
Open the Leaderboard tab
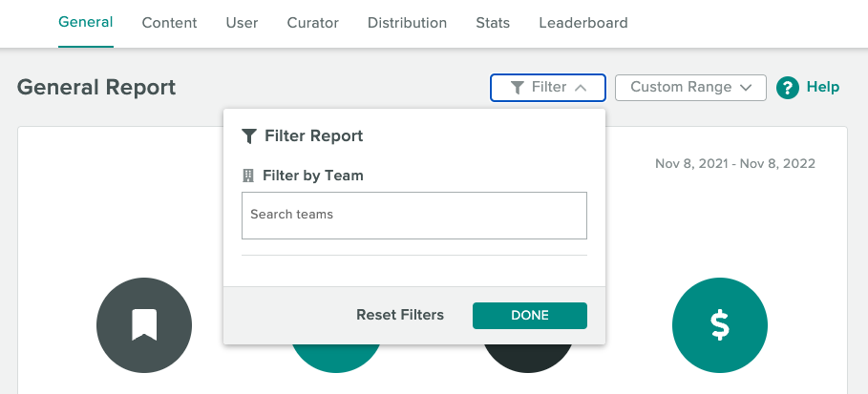pos(583,23)
